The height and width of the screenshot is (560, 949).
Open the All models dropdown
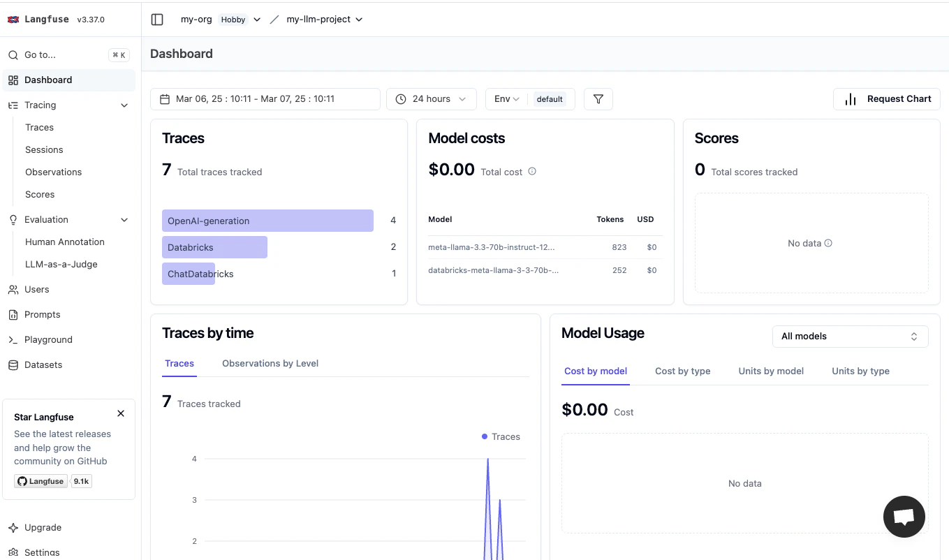coord(851,337)
